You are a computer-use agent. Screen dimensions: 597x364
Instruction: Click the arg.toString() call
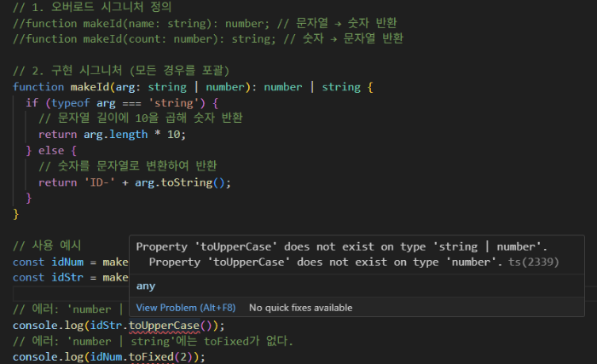[x=180, y=182]
